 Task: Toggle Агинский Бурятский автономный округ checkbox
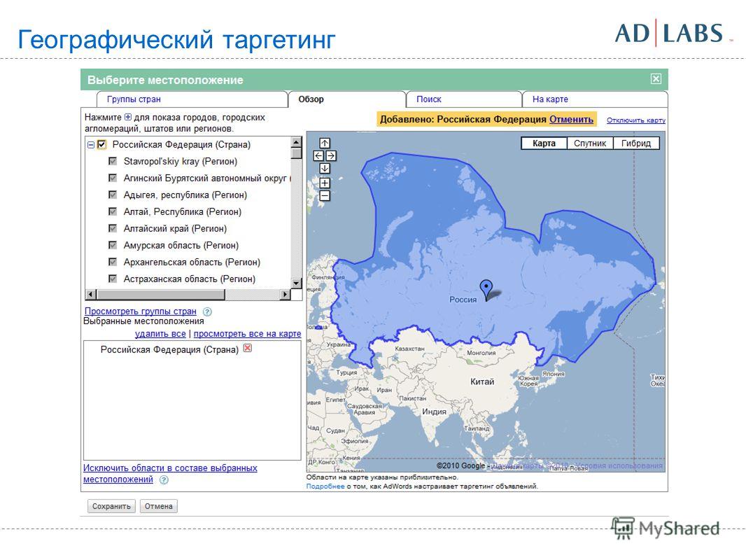click(113, 178)
